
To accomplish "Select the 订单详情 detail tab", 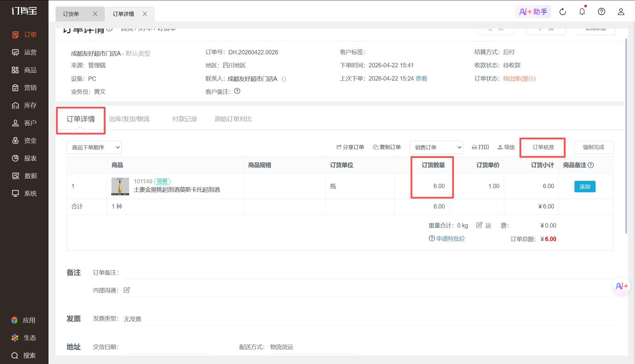I will 81,119.
